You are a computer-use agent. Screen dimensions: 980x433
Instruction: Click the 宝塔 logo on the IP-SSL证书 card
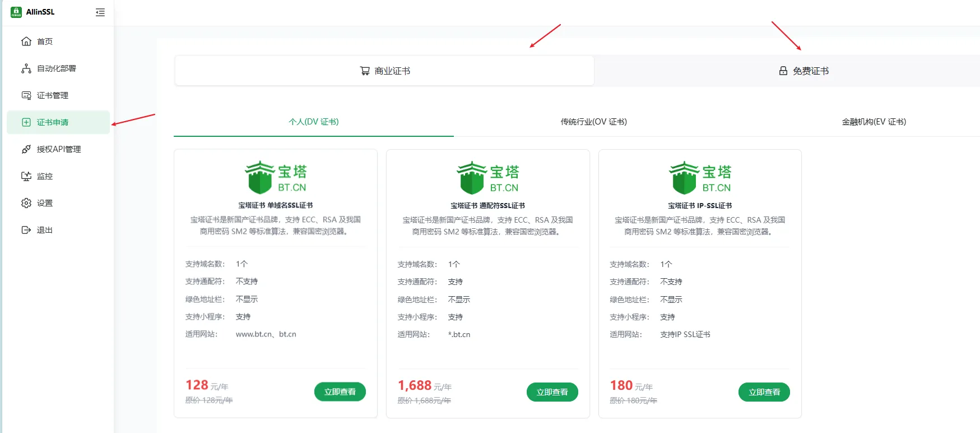pos(700,177)
